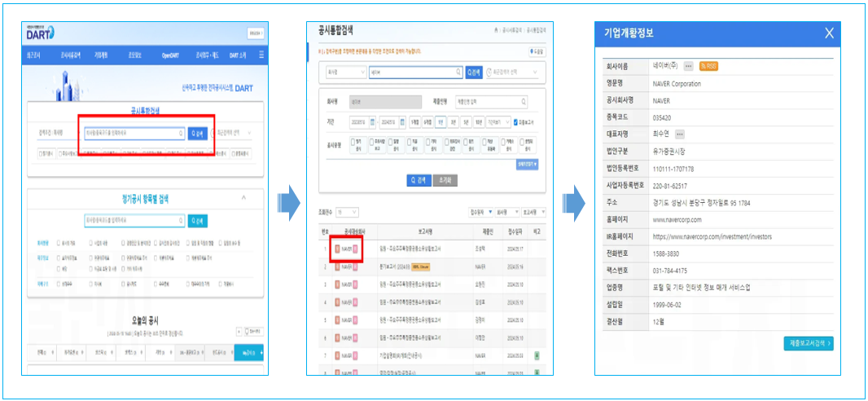Open the 기업개황 menu on DART home
The image size is (868, 401).
pyautogui.click(x=101, y=55)
